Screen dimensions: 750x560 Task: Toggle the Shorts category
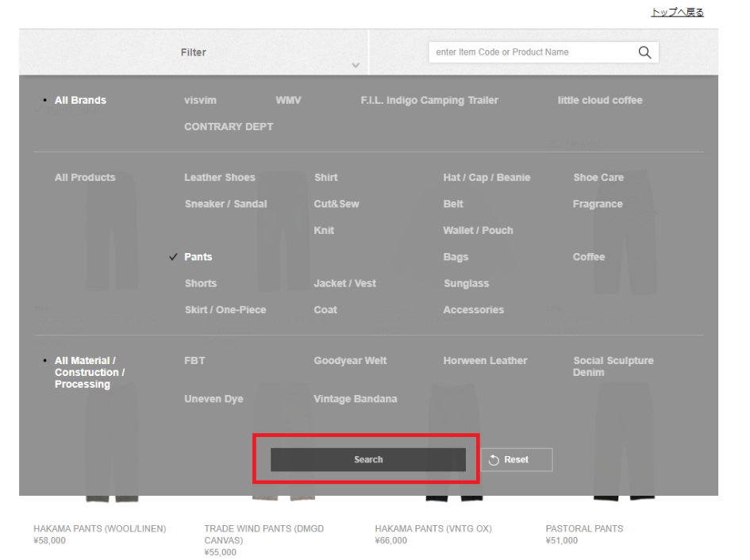pyautogui.click(x=201, y=284)
